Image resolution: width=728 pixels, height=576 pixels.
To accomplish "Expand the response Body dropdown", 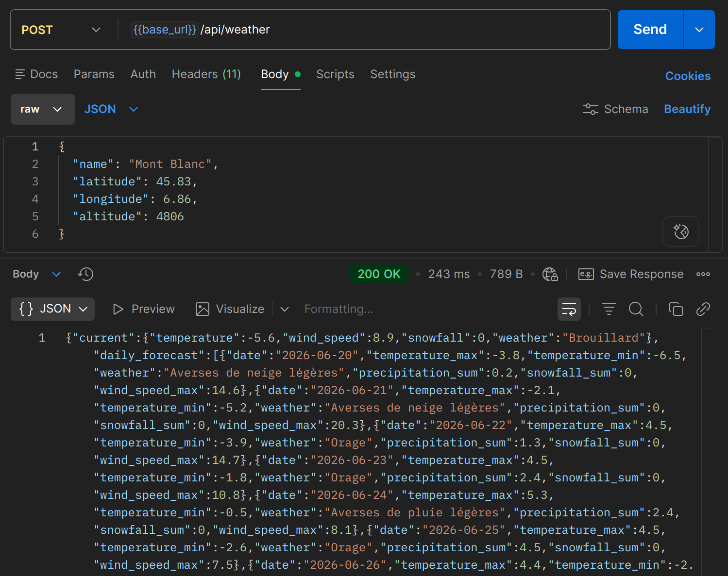I will (37, 274).
